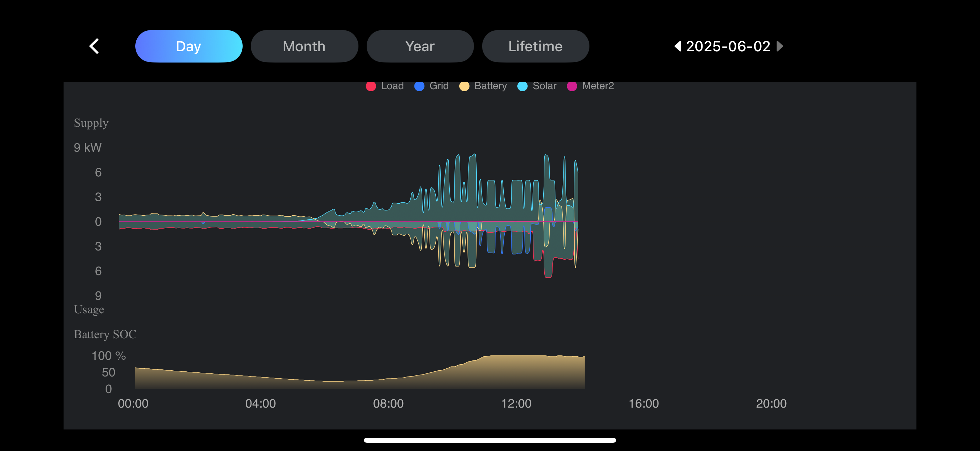The width and height of the screenshot is (980, 451).
Task: Toggle the Solar series label
Action: (x=544, y=86)
